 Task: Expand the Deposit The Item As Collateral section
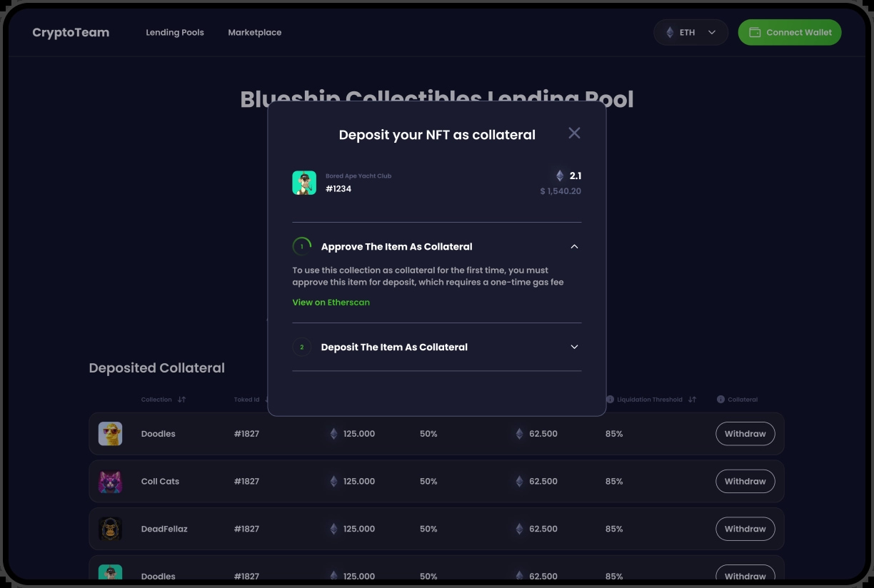tap(574, 348)
